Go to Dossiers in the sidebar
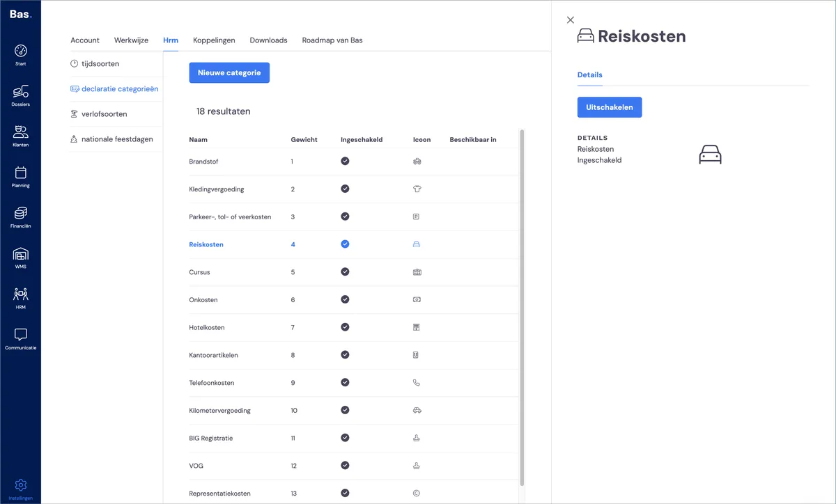The image size is (836, 504). click(20, 95)
